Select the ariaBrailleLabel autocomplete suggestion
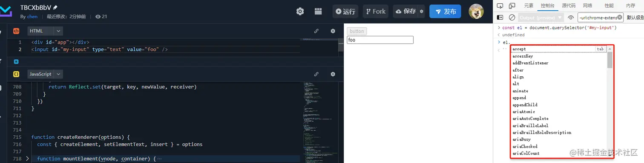The height and width of the screenshot is (163, 644). (558, 125)
